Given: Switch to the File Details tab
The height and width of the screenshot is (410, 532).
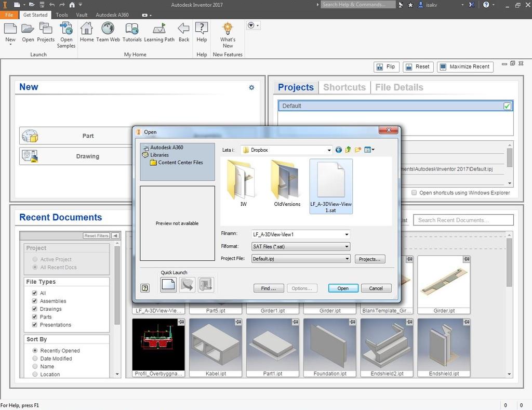Looking at the screenshot, I should coord(399,87).
